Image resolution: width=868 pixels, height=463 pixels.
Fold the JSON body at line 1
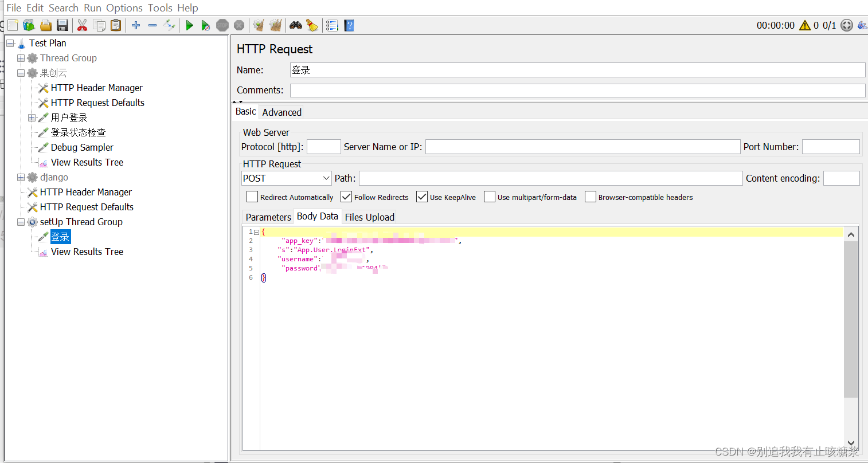[256, 232]
